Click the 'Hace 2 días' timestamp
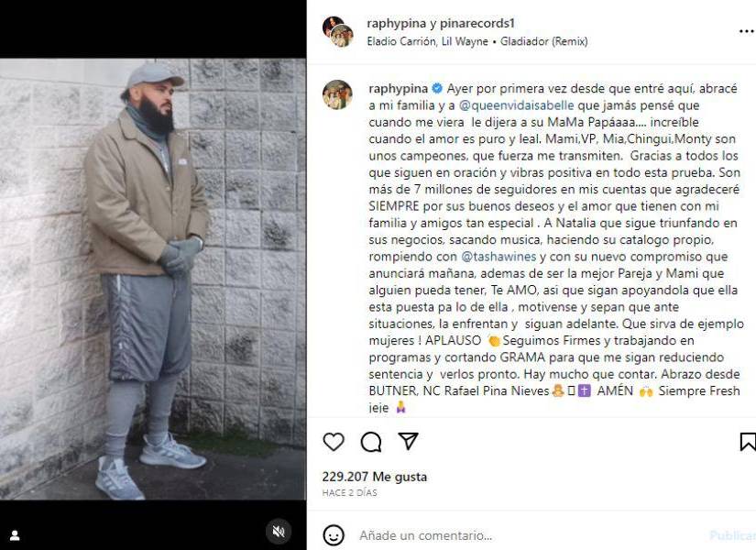The width and height of the screenshot is (756, 550). [x=349, y=492]
